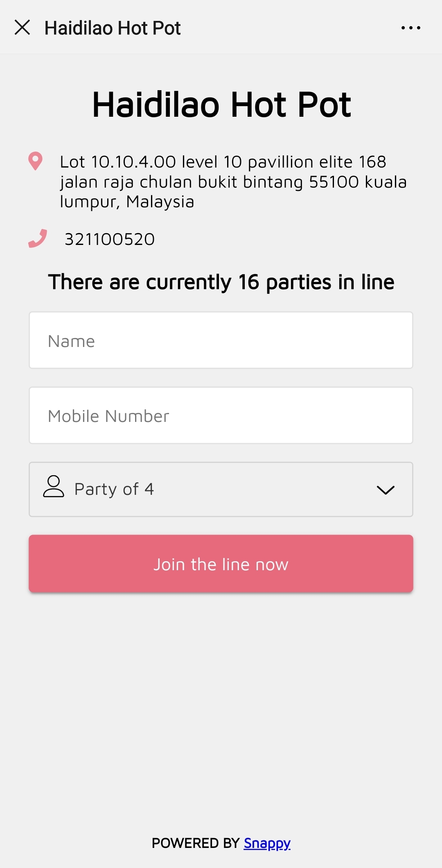This screenshot has height=868, width=442.
Task: Expand the party size chevron arrow
Action: (385, 490)
